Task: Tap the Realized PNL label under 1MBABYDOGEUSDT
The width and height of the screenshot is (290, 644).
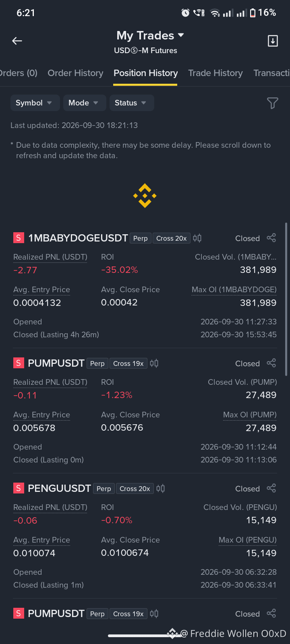Action: 50,257
